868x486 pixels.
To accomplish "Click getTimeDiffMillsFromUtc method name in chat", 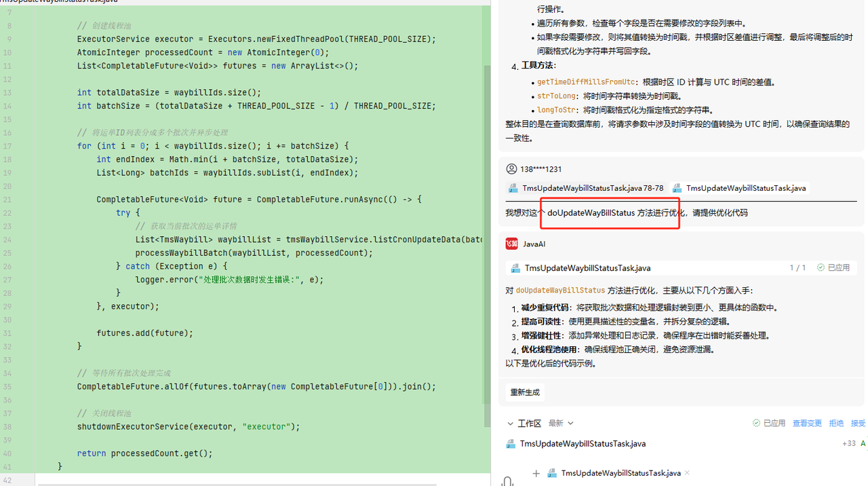I will tap(587, 82).
